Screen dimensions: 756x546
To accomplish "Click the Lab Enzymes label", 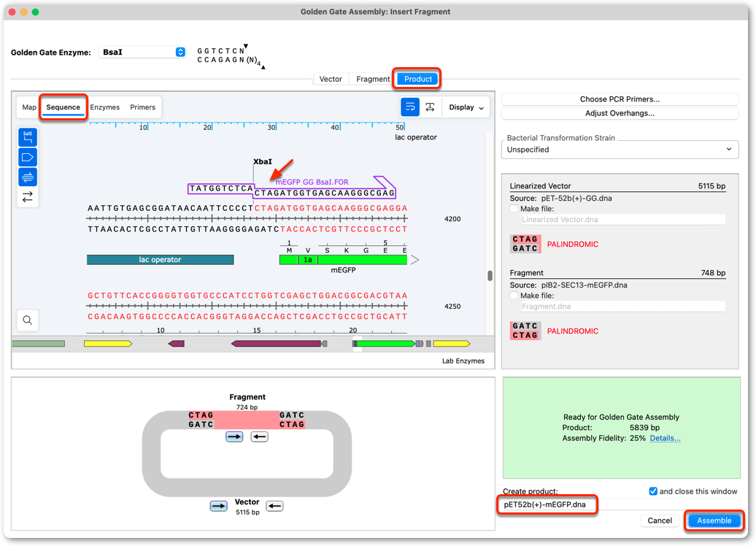I will [x=463, y=361].
